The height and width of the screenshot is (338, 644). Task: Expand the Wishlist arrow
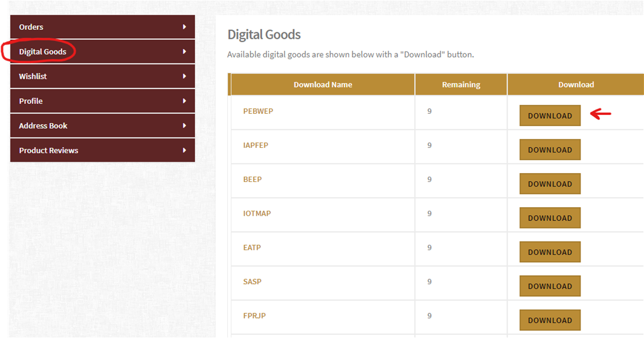pos(185,76)
